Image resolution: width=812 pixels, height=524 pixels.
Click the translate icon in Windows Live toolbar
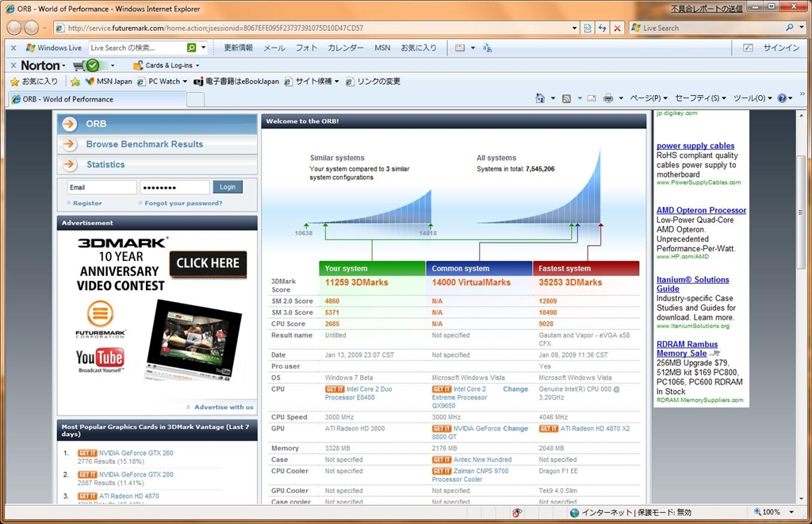(x=488, y=48)
